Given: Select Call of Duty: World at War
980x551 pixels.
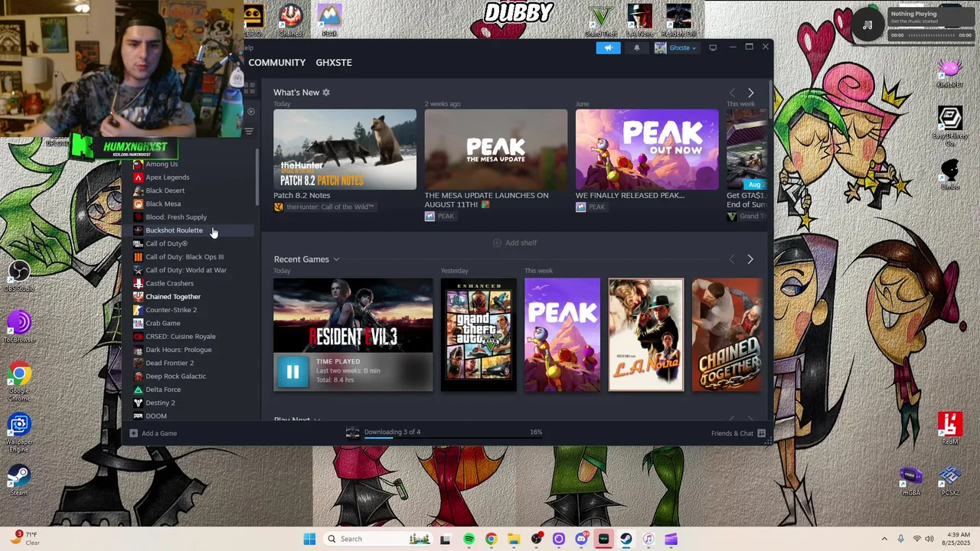Looking at the screenshot, I should pos(186,270).
